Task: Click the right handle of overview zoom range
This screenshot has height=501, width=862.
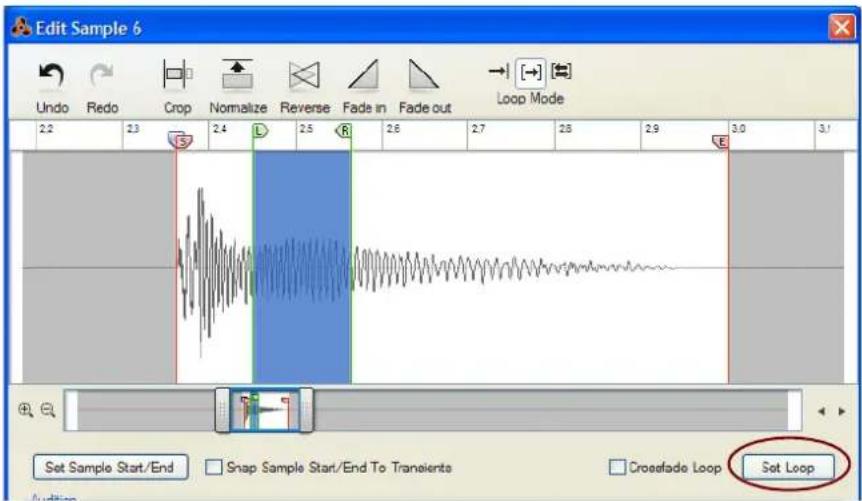Action: [x=306, y=410]
